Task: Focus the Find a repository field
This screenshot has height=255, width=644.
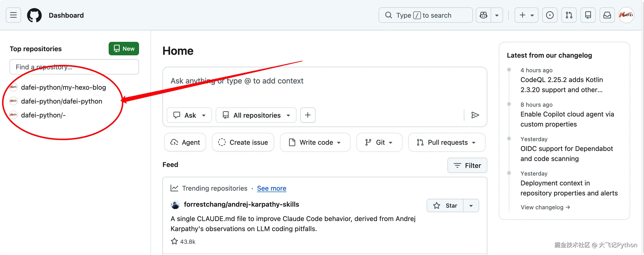Action: point(74,67)
